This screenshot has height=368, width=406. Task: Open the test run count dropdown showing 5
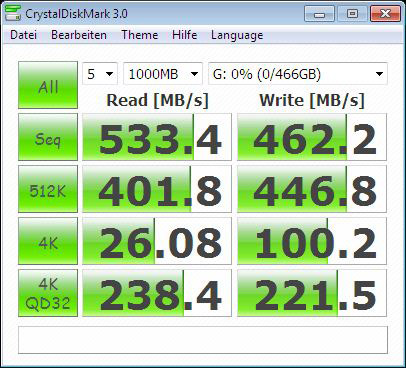coord(100,74)
